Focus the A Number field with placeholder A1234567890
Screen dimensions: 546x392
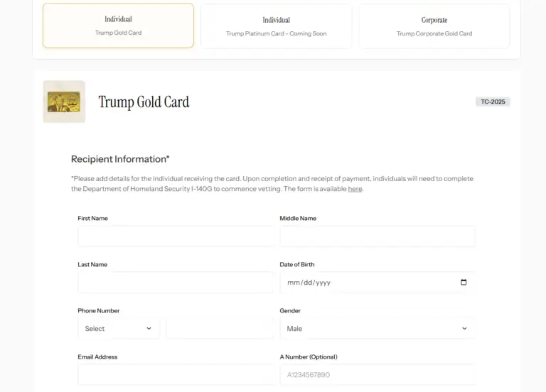click(x=377, y=375)
